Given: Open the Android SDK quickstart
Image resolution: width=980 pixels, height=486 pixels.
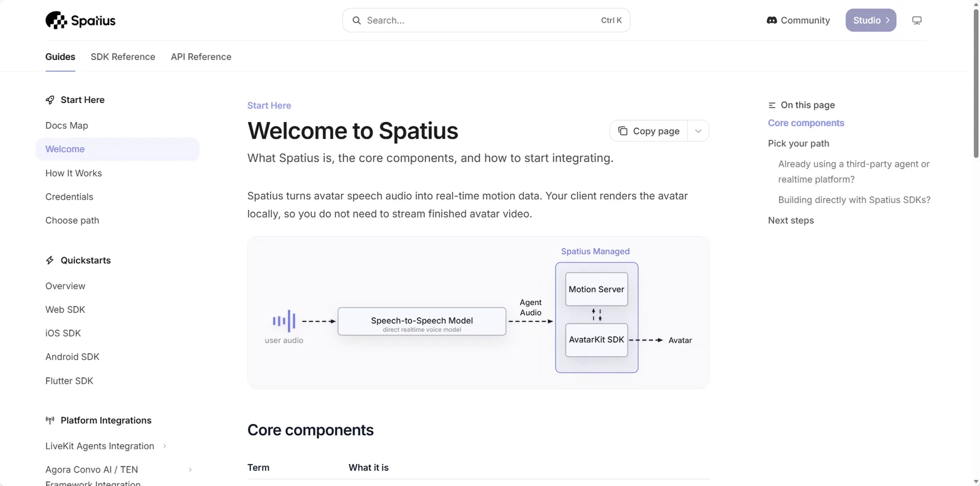Looking at the screenshot, I should (x=72, y=357).
